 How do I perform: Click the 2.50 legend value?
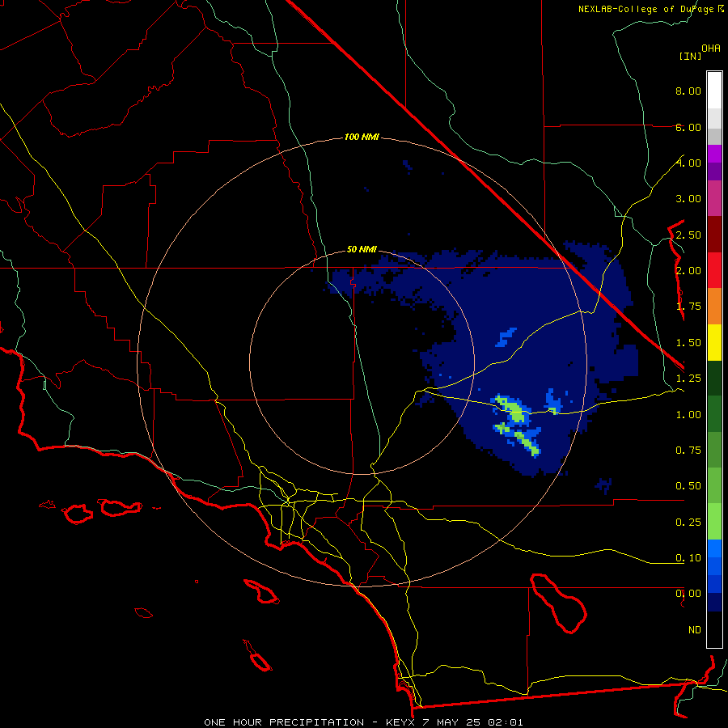pos(688,235)
